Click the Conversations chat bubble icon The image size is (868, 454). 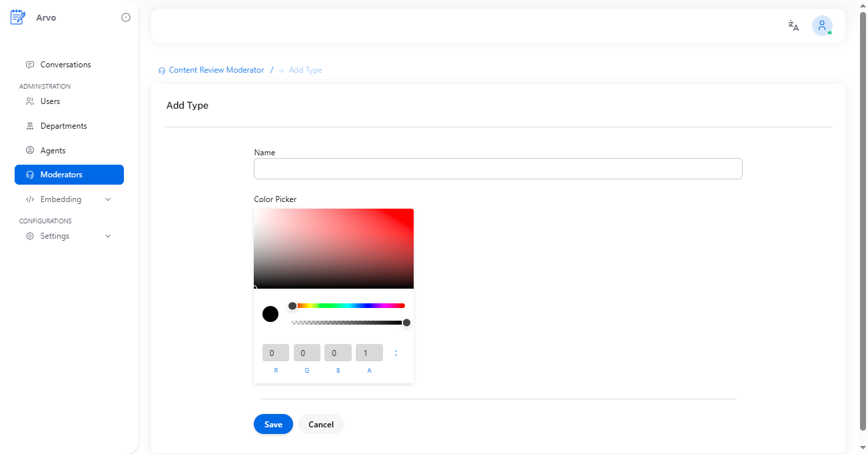30,63
